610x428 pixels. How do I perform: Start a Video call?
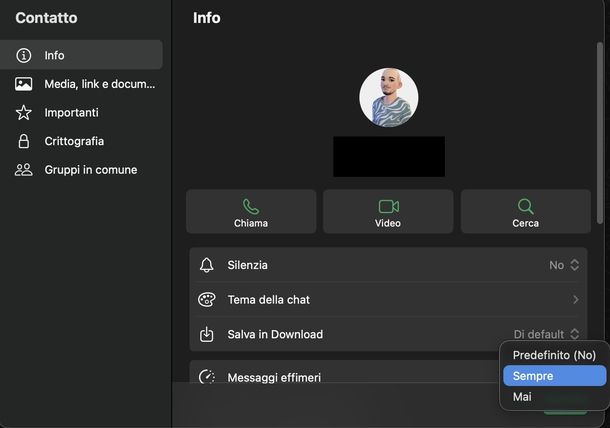tap(388, 212)
